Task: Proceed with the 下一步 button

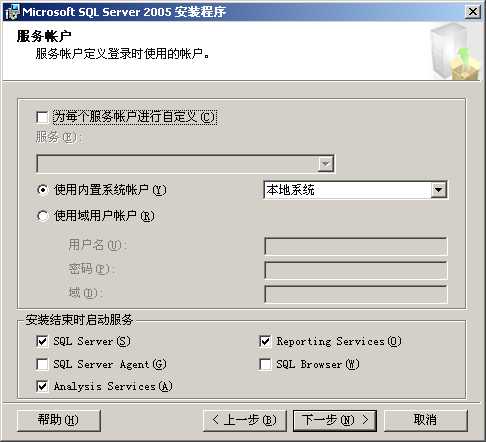Action: click(335, 420)
